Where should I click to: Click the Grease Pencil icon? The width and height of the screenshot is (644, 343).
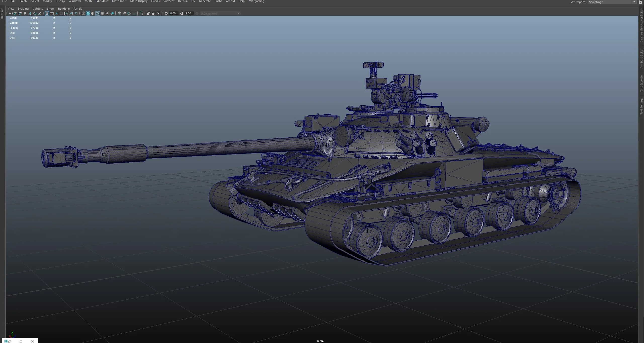click(x=39, y=13)
